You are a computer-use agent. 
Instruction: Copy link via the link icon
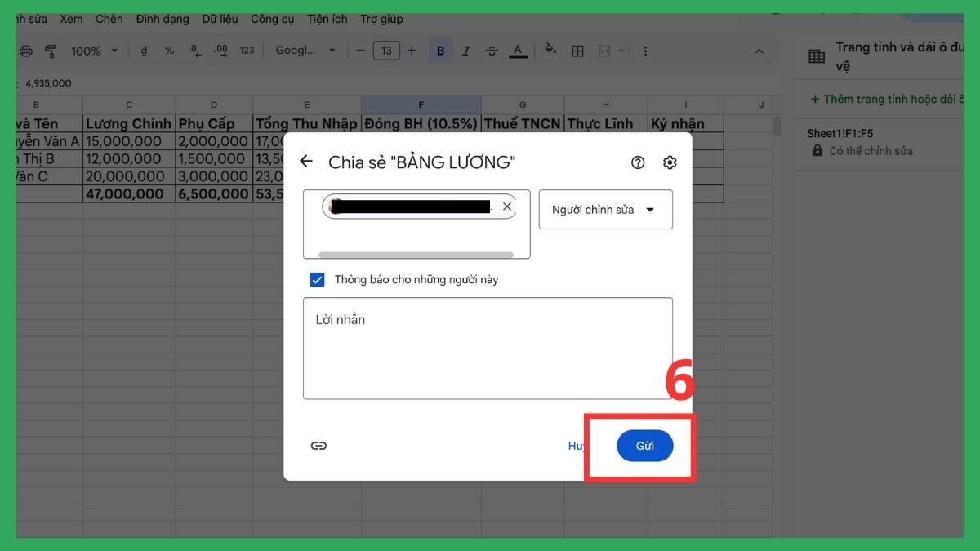(x=318, y=446)
